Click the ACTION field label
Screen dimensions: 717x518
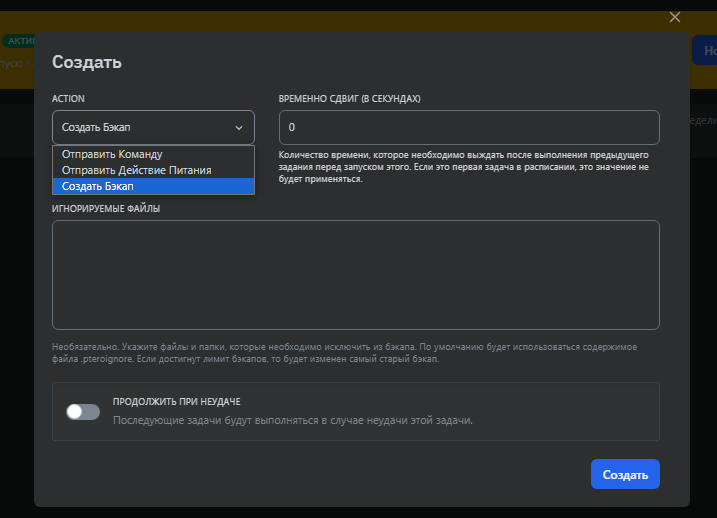coord(68,99)
